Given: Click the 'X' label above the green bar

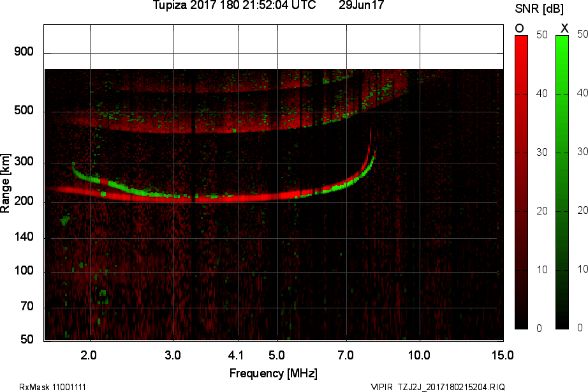Looking at the screenshot, I should [564, 28].
